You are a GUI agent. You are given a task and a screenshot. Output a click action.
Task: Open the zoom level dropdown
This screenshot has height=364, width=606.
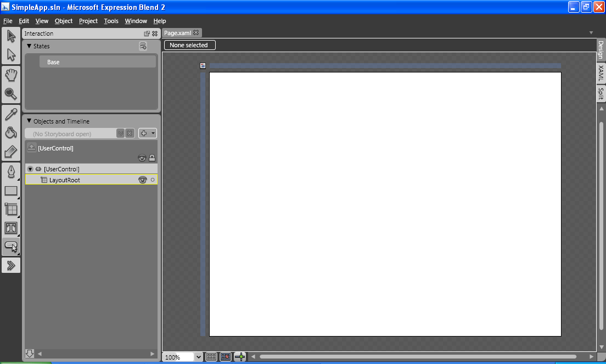[199, 357]
